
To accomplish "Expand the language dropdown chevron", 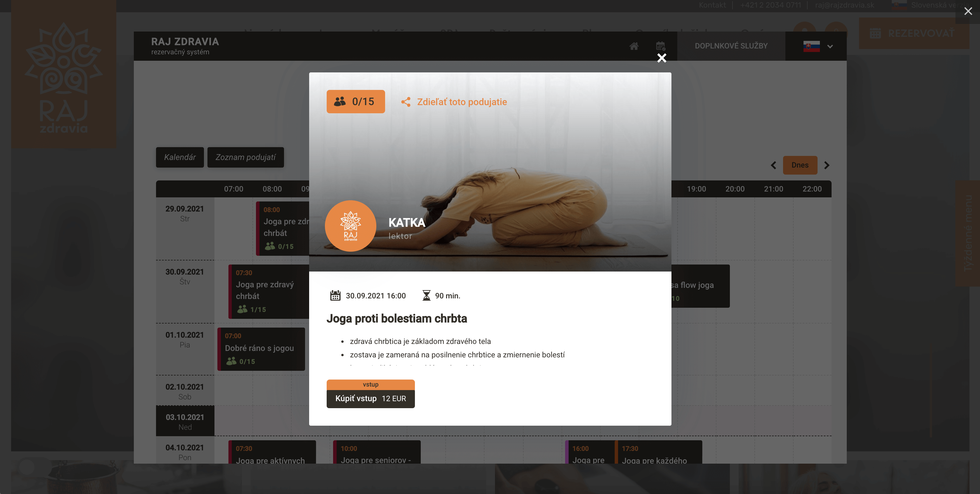I will (x=830, y=46).
